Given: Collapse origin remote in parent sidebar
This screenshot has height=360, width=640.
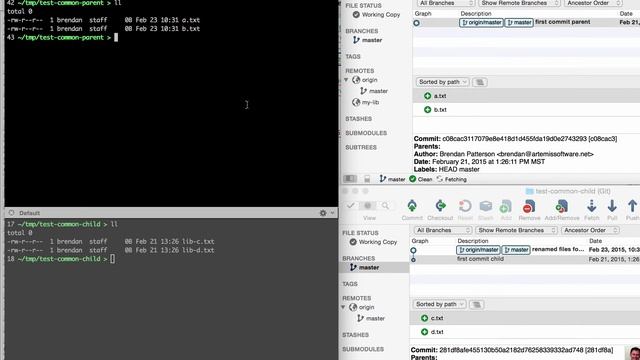Looking at the screenshot, I should tap(346, 80).
